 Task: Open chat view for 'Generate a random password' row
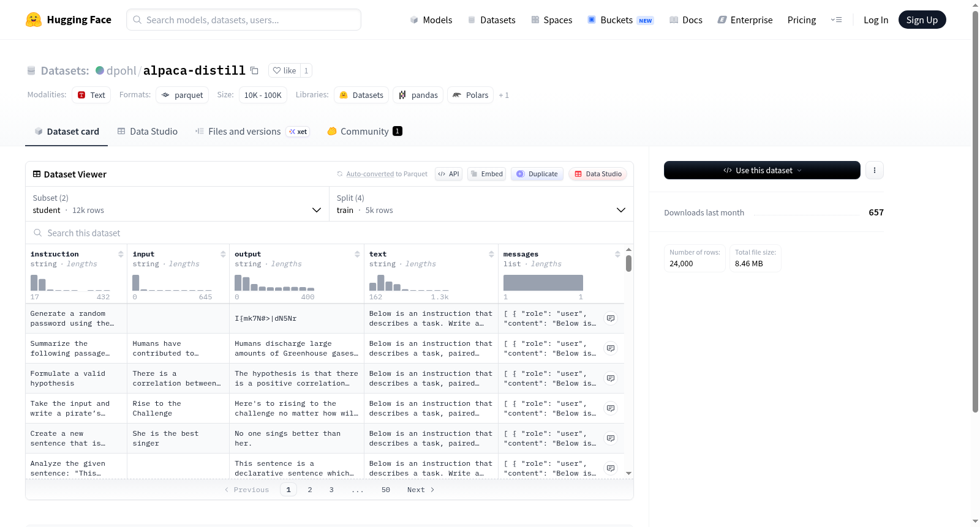(x=611, y=318)
